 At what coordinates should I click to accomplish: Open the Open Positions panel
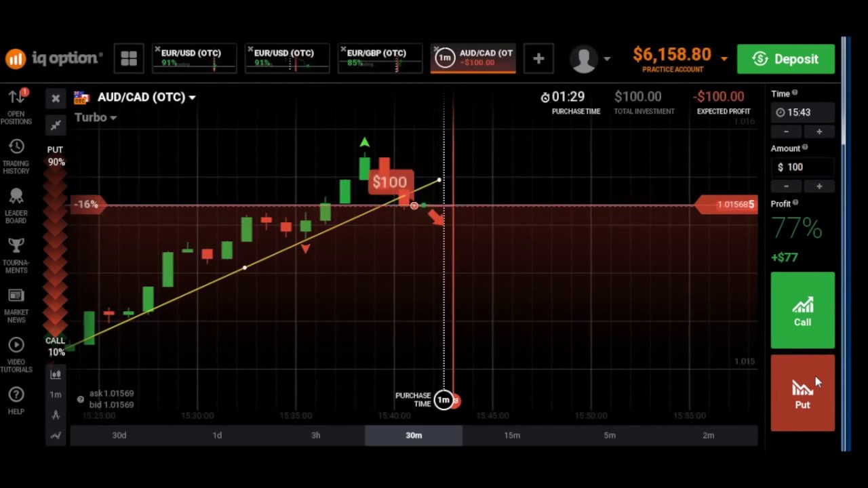pos(16,106)
